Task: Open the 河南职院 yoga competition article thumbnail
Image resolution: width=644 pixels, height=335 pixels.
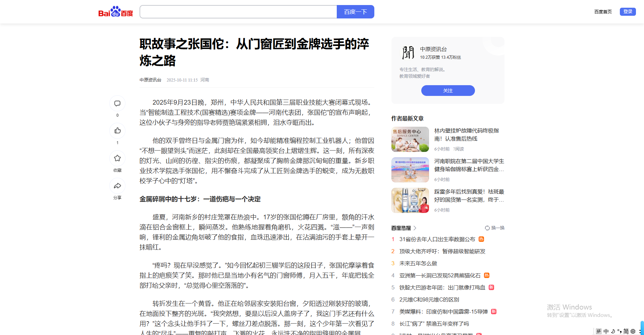Action: tap(410, 170)
